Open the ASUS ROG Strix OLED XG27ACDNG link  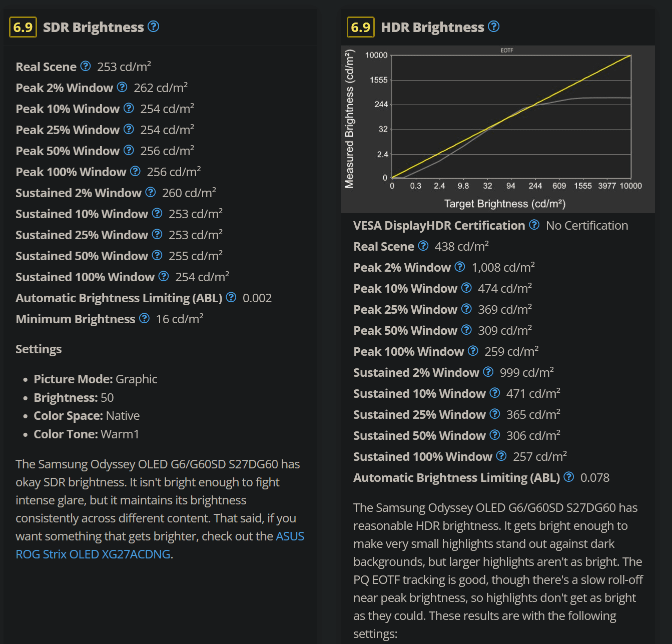(160, 545)
